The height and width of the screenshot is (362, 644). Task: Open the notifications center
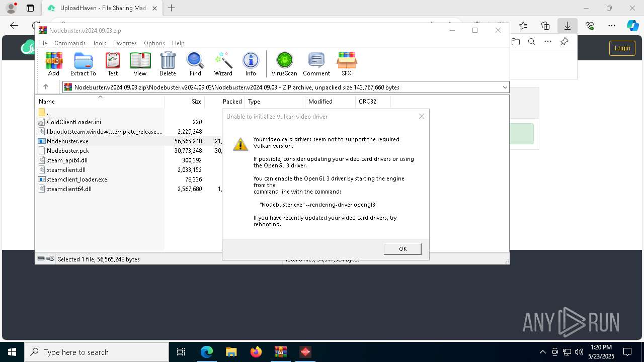627,352
